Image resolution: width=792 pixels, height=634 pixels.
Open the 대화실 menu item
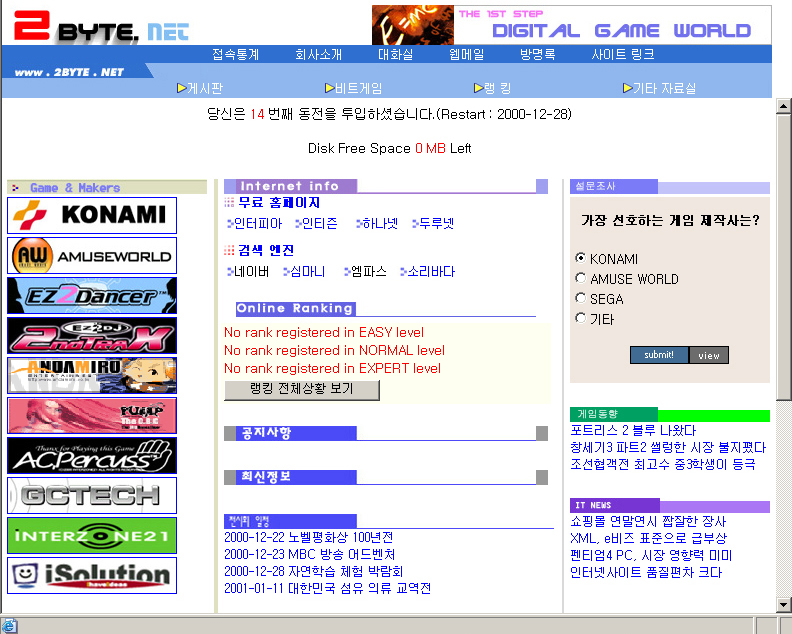pos(395,54)
